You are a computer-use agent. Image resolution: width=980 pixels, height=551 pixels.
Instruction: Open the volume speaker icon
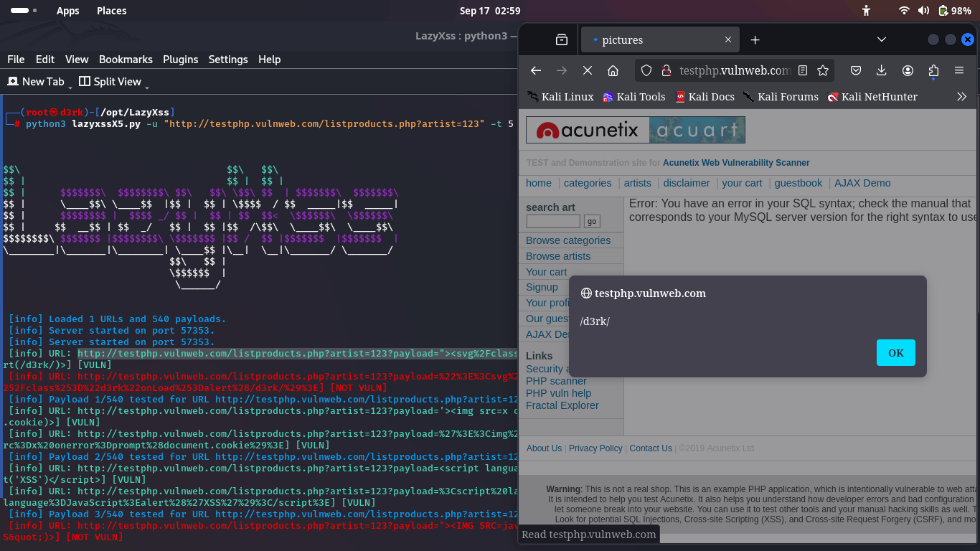(x=923, y=11)
